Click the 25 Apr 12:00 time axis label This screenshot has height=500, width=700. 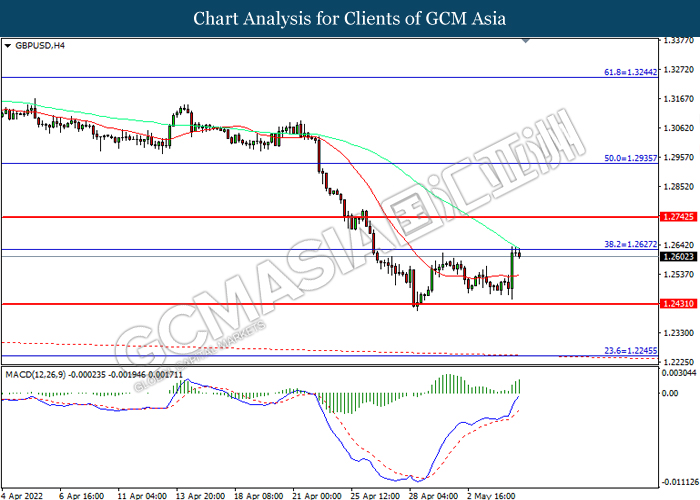(x=375, y=496)
